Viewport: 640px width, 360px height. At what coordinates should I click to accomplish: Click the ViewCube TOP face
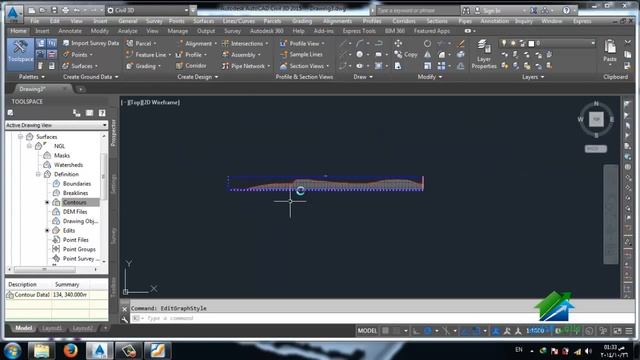point(596,120)
